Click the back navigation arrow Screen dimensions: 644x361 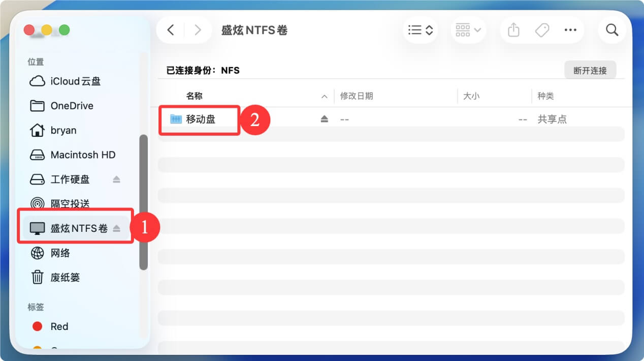(x=171, y=30)
